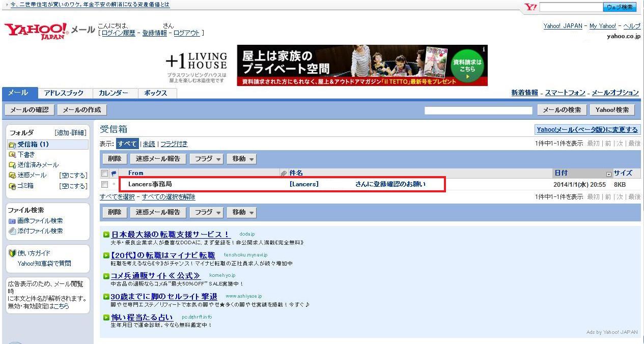
Task: Open the メールオプション link
Action: pos(615,93)
